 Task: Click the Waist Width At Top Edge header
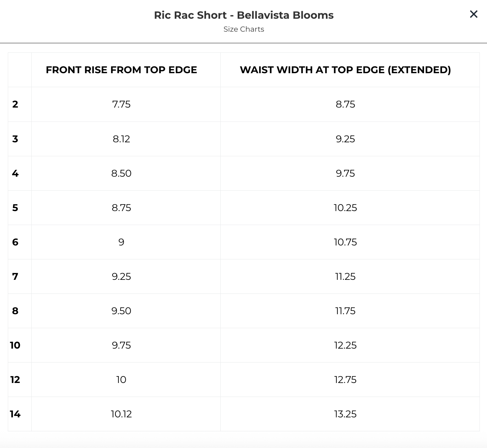345,70
